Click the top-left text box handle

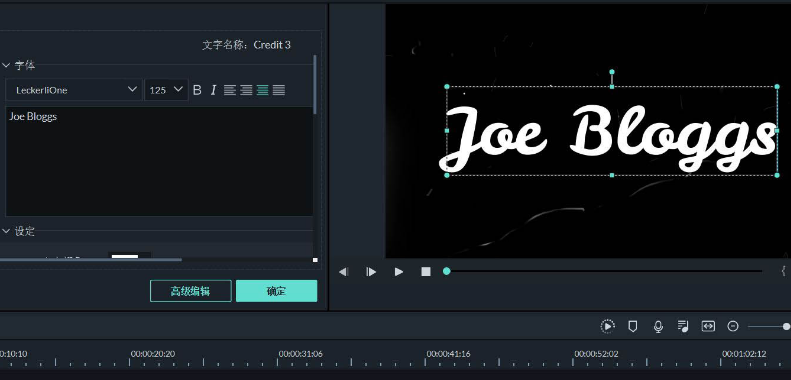[x=446, y=87]
